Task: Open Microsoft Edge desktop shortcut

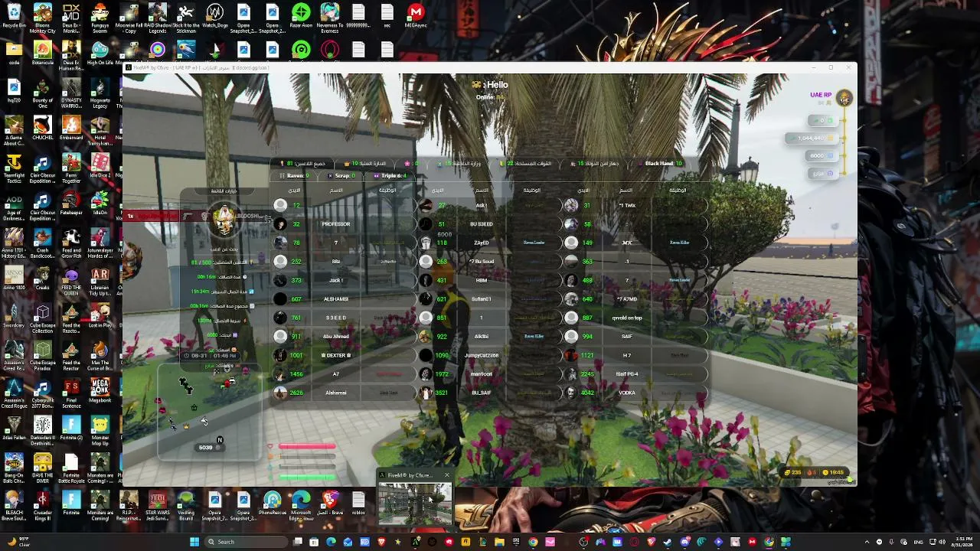Action: 301,506
